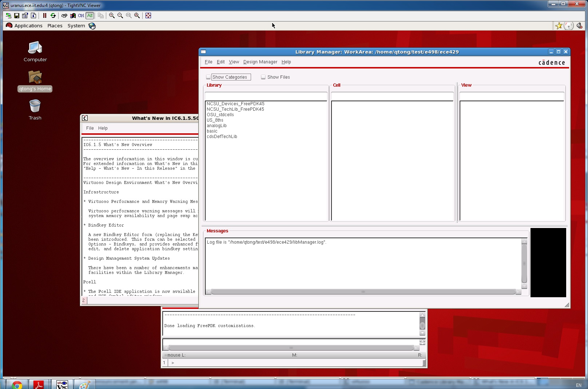The image size is (588, 389).
Task: Enable the Show Files checkbox
Action: pos(263,77)
